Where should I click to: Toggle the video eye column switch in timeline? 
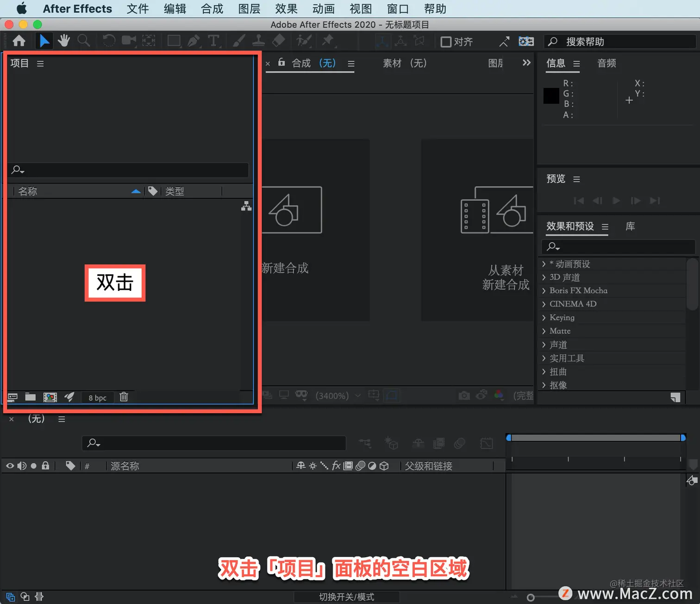coord(10,466)
